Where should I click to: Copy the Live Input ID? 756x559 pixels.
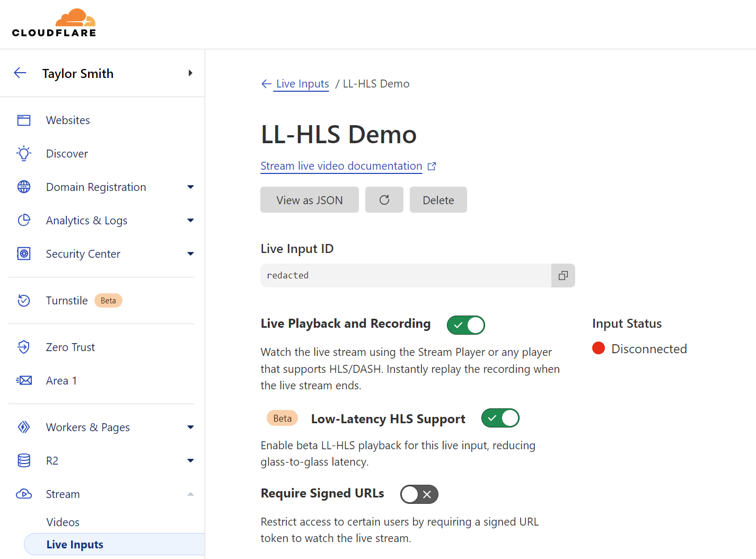coord(563,275)
